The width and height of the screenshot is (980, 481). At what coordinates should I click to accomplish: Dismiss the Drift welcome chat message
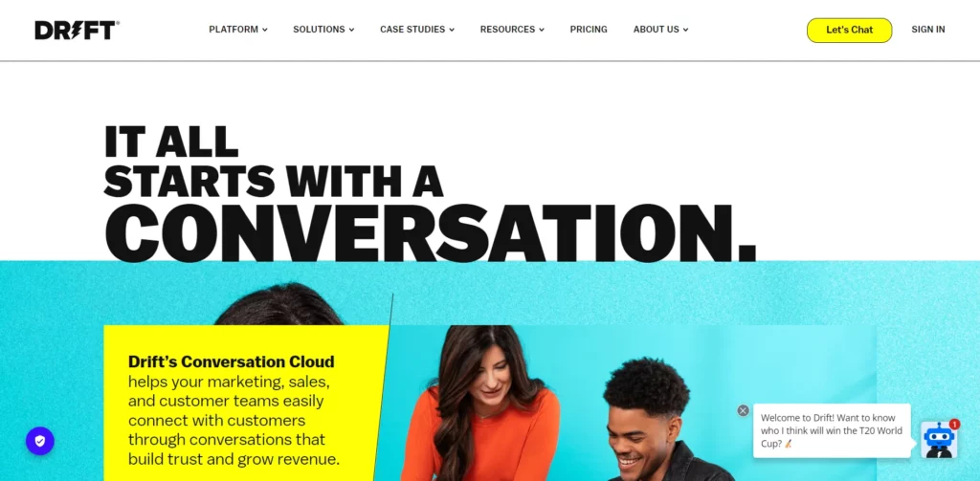pos(743,410)
